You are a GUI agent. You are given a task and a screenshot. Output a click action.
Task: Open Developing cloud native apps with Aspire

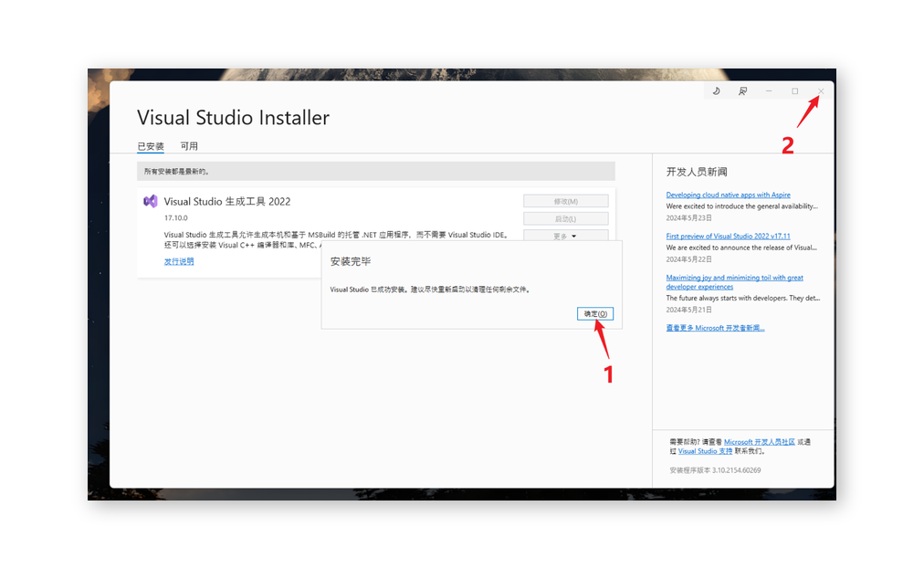[728, 195]
